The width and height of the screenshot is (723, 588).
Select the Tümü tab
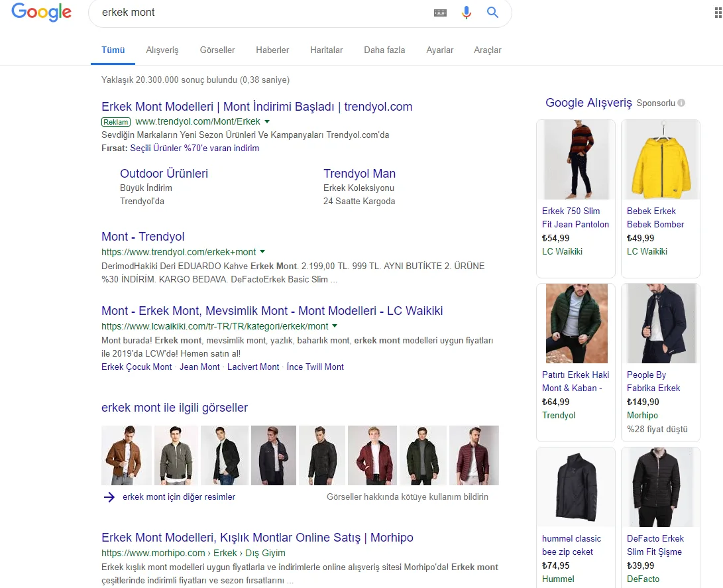tap(113, 50)
